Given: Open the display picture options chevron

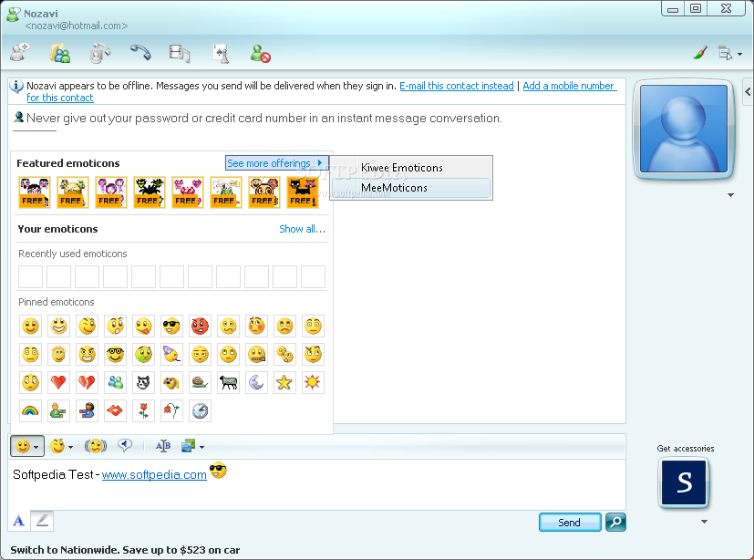Looking at the screenshot, I should [x=729, y=194].
